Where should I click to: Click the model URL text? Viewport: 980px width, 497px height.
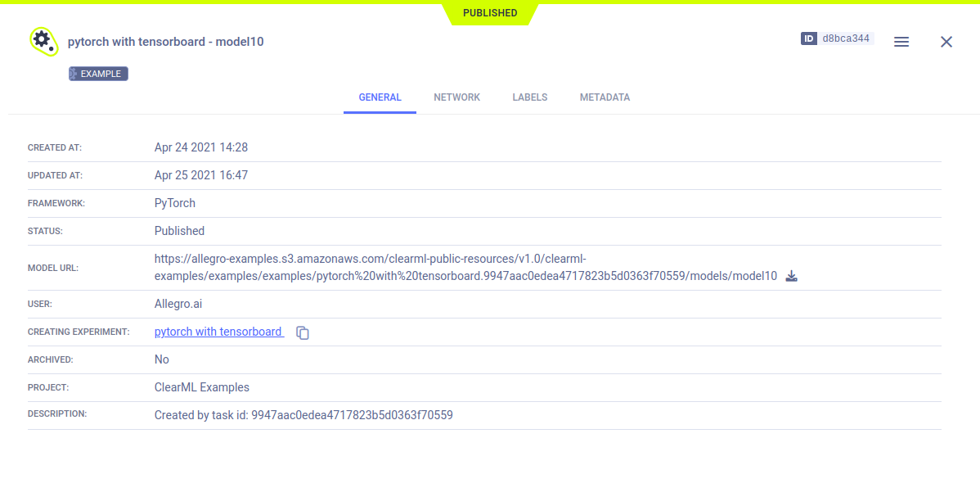click(x=465, y=268)
